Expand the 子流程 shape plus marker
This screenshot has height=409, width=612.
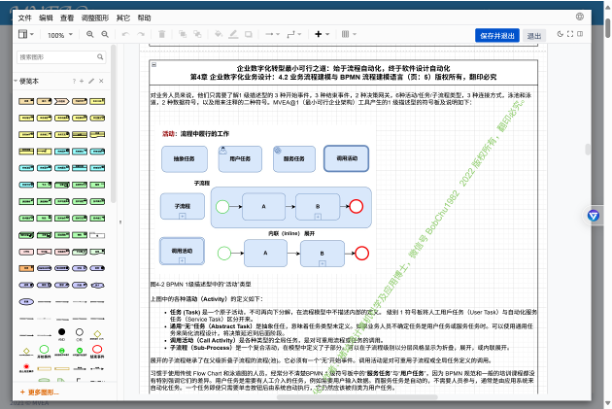pyautogui.click(x=182, y=216)
